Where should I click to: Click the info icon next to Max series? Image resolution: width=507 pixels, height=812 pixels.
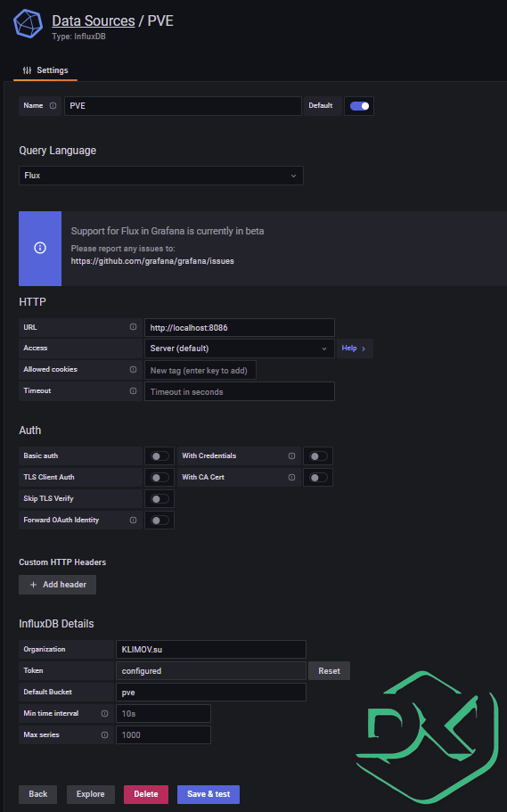[x=104, y=734]
